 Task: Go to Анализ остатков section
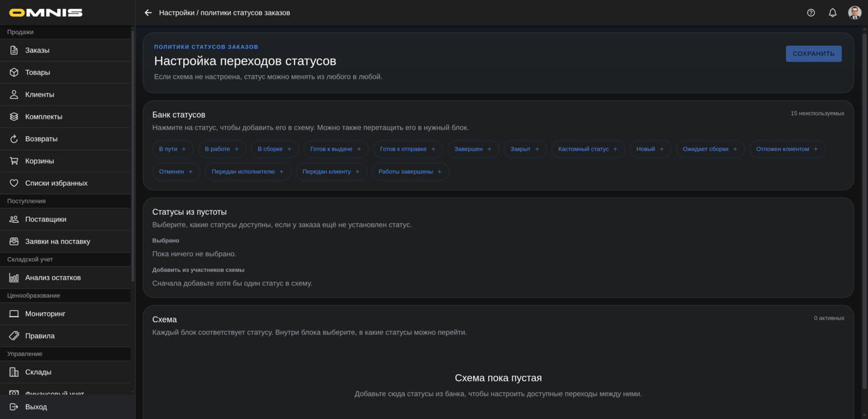(x=53, y=277)
